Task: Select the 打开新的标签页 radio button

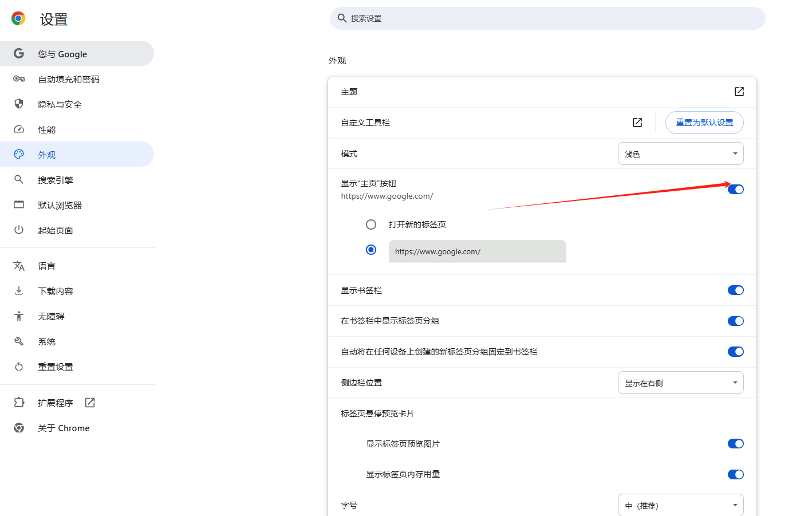Action: pos(371,224)
